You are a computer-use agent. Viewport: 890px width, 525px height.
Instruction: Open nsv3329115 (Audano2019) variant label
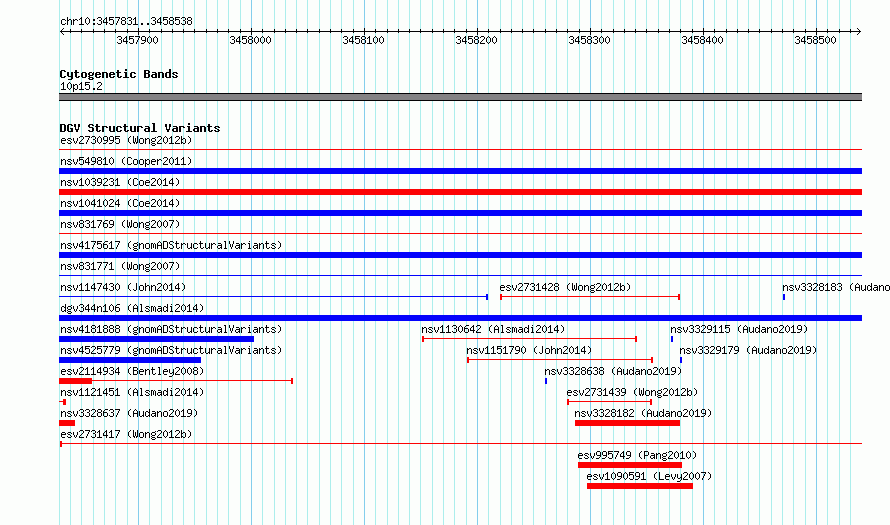[739, 329]
